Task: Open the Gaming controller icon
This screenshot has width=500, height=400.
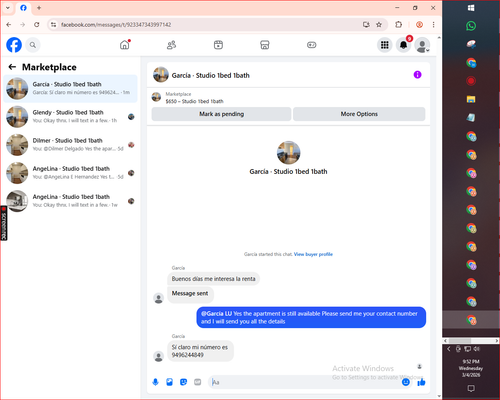Action: click(312, 45)
